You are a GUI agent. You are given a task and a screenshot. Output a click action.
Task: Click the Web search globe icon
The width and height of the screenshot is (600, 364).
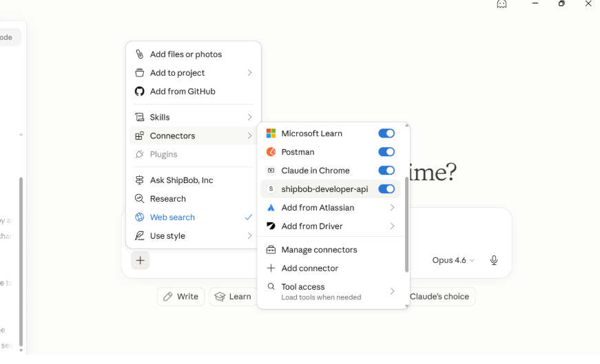140,217
